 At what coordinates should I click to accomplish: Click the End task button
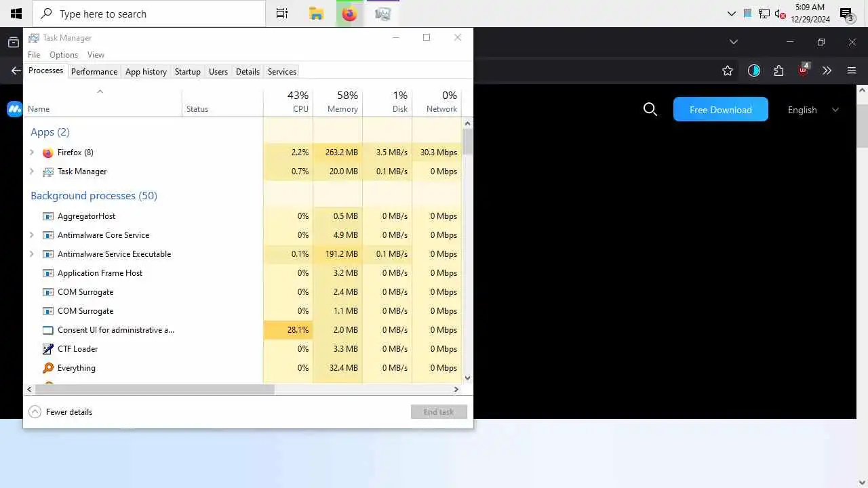click(439, 412)
